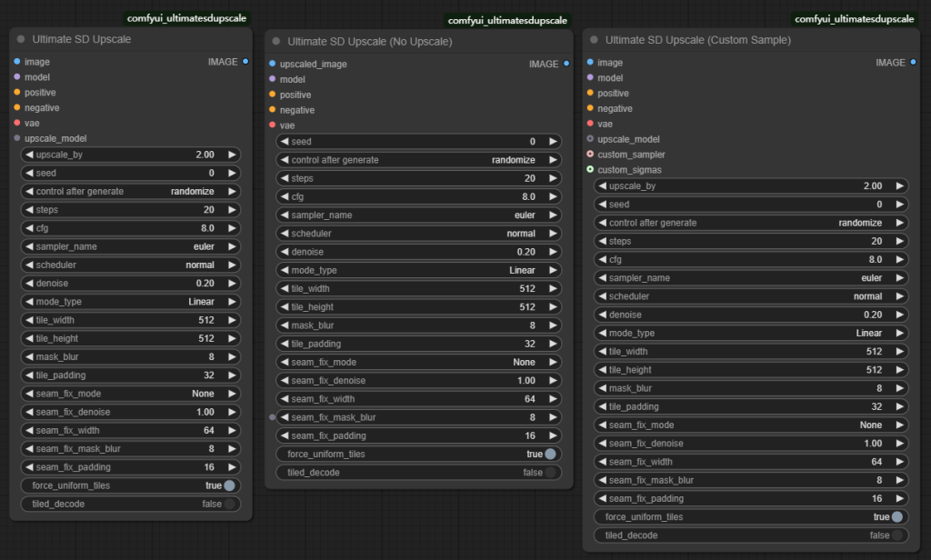Click the custom_sampler socket on Custom Sample node
This screenshot has width=931, height=560.
(589, 155)
